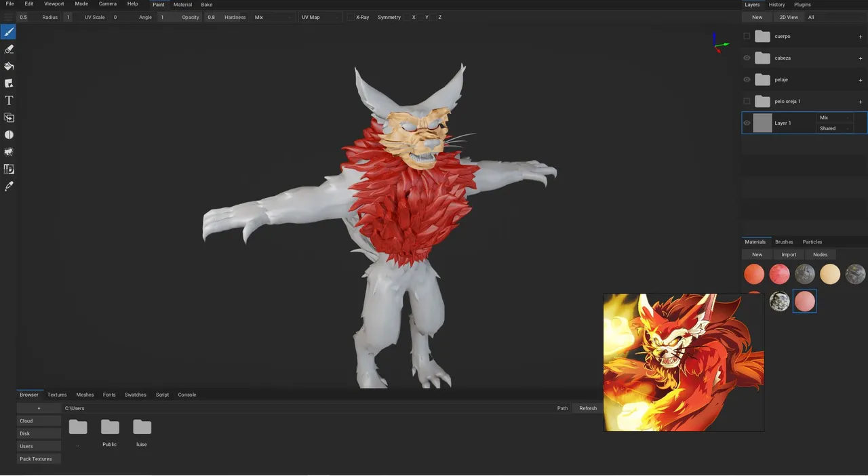
Task: Select the Eraser tool
Action: [x=9, y=49]
